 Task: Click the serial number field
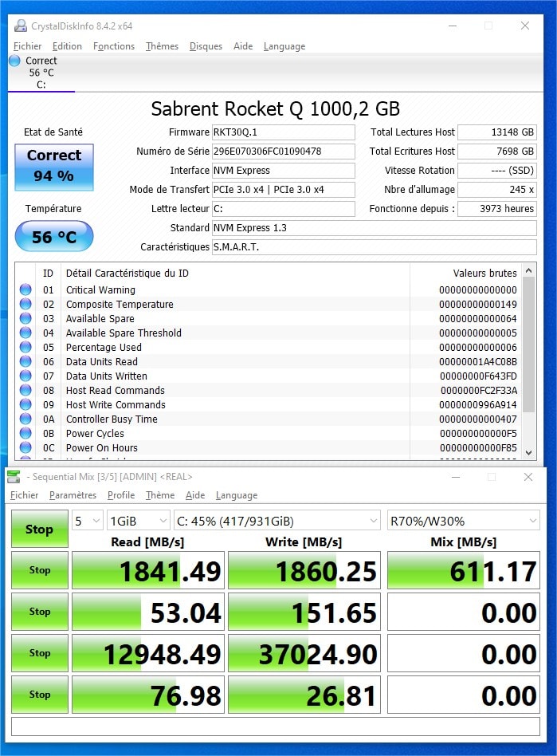(283, 152)
